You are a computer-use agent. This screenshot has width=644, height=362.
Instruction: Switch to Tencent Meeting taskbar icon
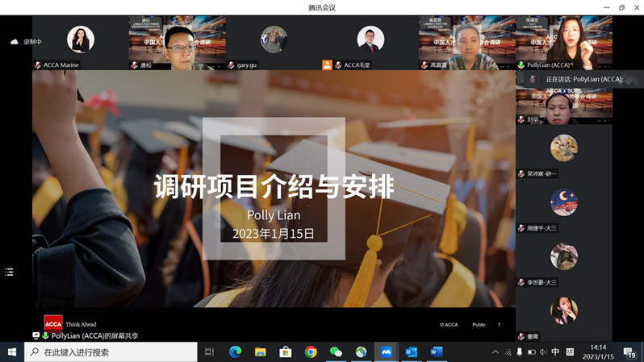click(386, 352)
